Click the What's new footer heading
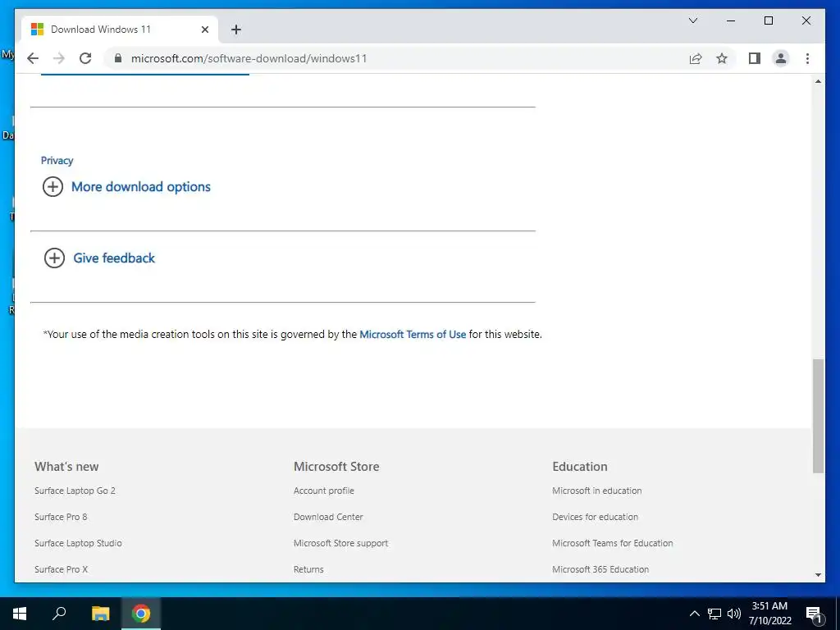 [x=66, y=467]
